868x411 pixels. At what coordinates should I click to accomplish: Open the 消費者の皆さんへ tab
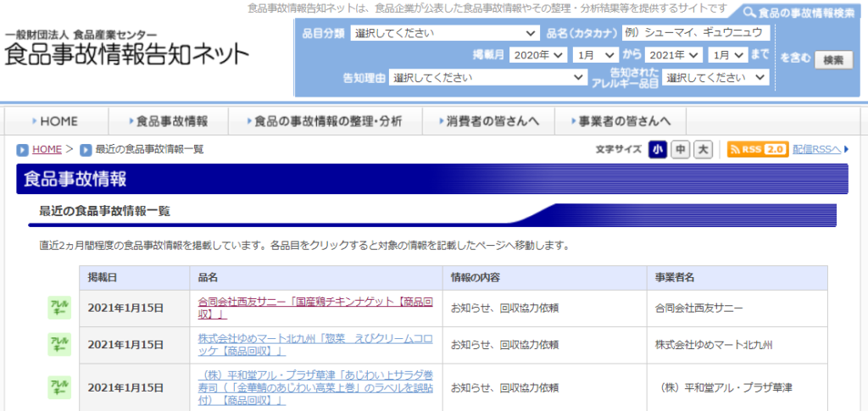click(x=489, y=121)
